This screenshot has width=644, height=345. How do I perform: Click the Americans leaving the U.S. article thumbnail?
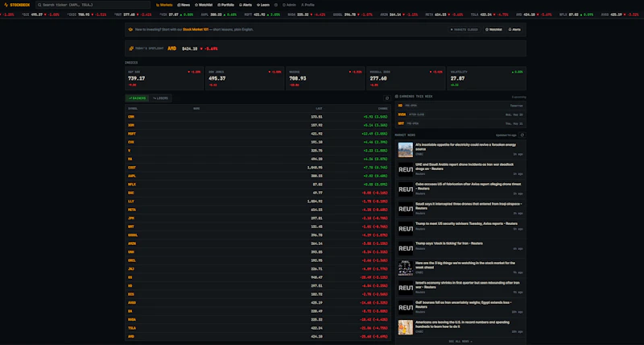coord(406,327)
